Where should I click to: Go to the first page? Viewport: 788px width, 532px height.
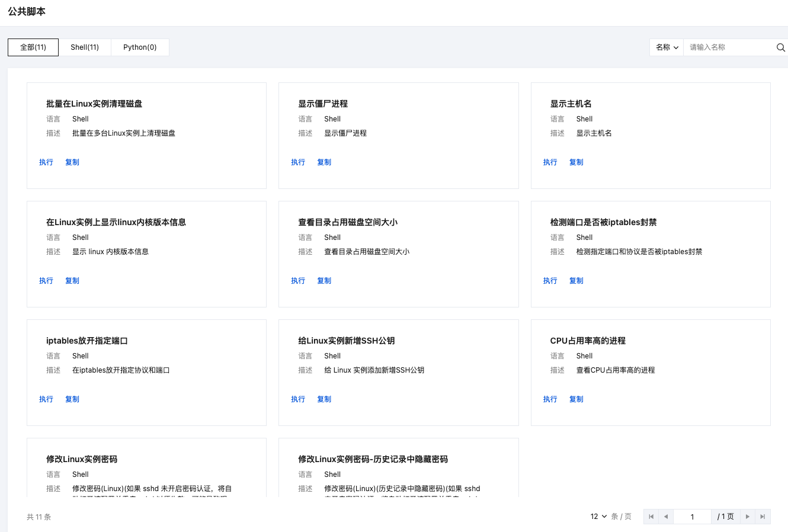pos(651,517)
